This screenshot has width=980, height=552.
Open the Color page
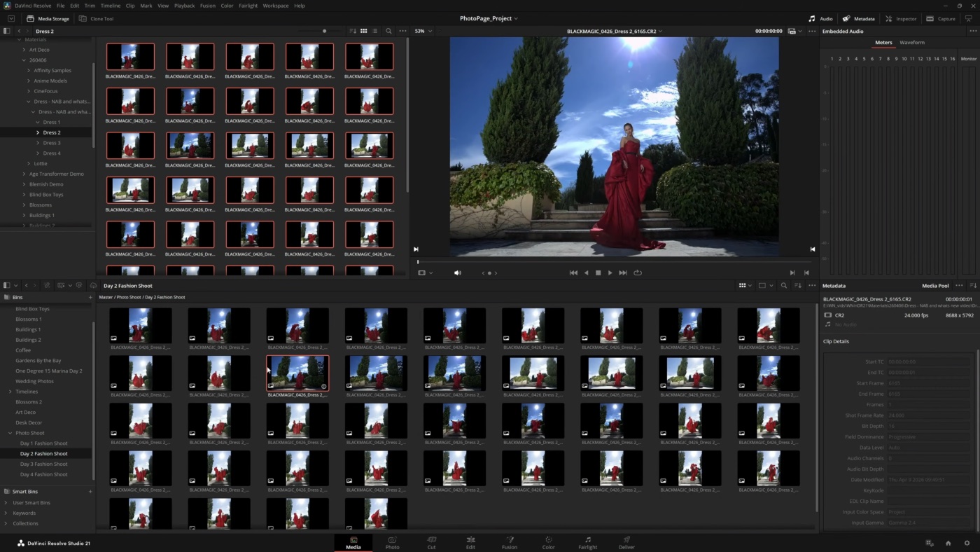pyautogui.click(x=548, y=543)
